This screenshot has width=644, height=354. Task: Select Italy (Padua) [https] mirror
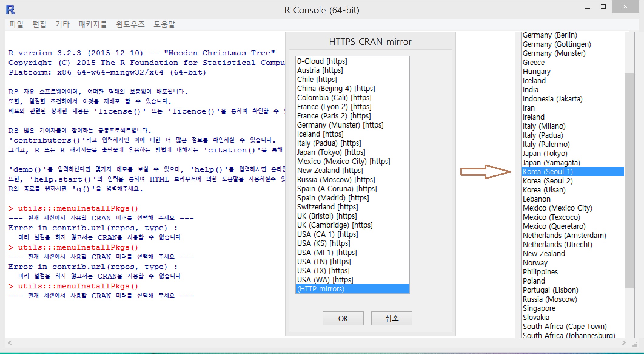pos(353,143)
